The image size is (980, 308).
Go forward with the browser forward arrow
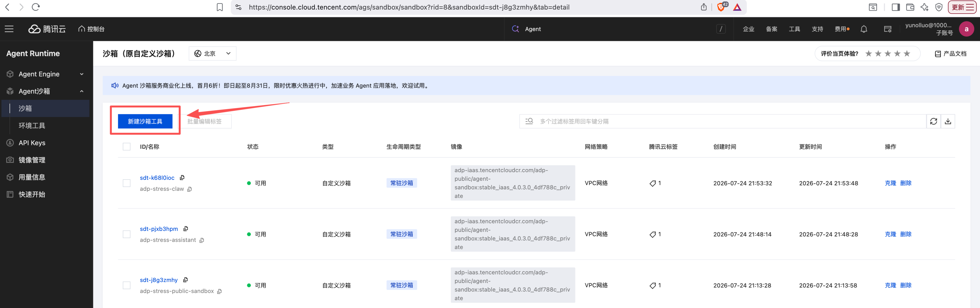click(x=21, y=7)
